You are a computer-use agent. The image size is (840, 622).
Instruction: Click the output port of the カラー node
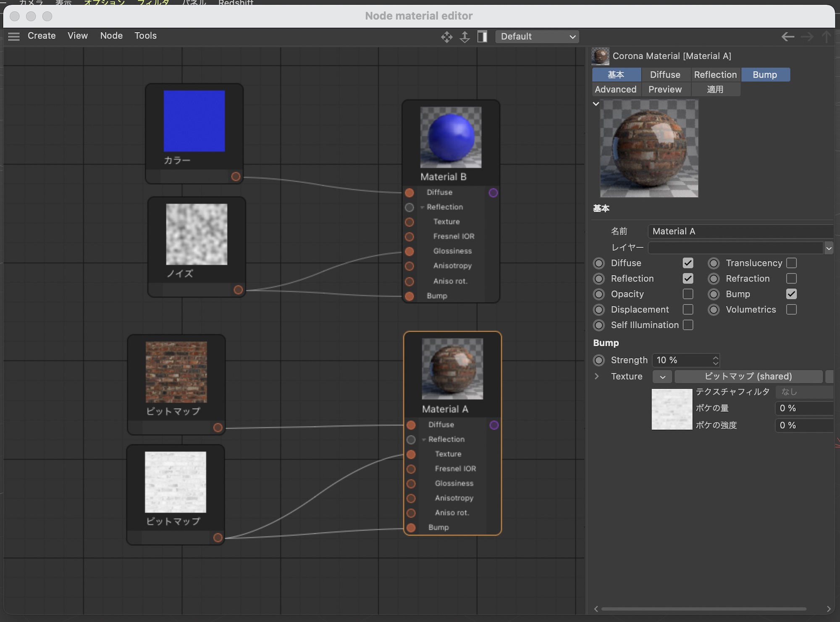coord(236,177)
